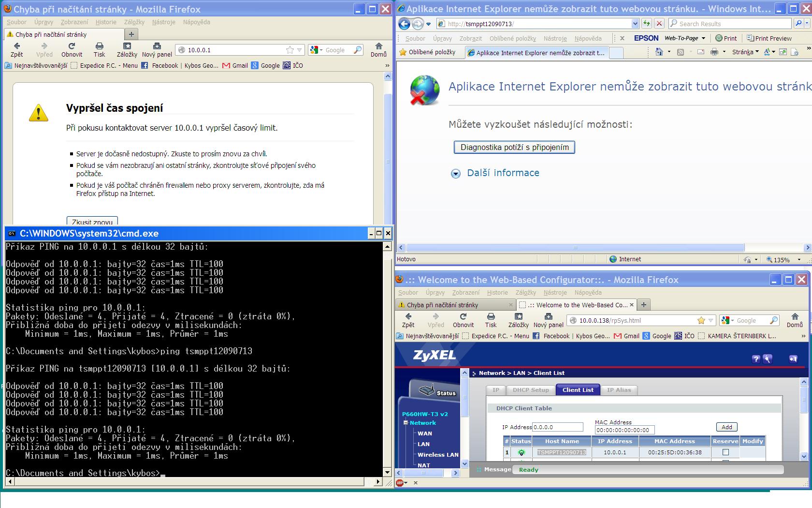The height and width of the screenshot is (508, 812).
Task: Click the Diagnostika potíží s připojením button
Action: click(x=514, y=147)
